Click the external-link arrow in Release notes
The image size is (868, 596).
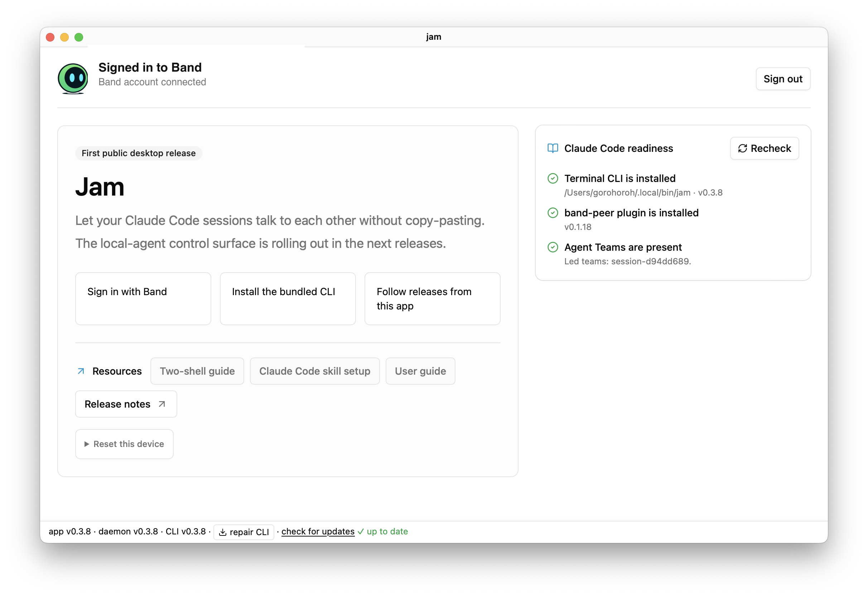162,404
